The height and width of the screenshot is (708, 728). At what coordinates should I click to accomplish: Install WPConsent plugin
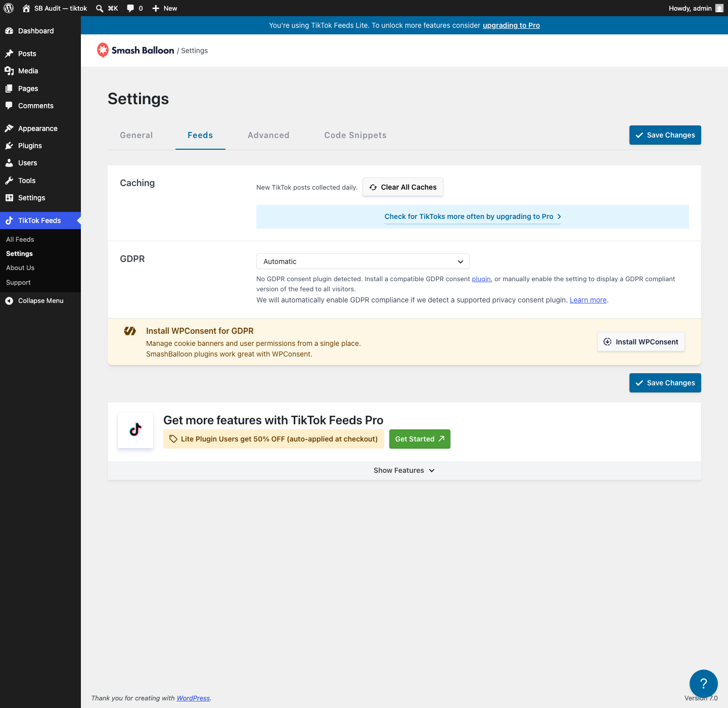point(641,342)
